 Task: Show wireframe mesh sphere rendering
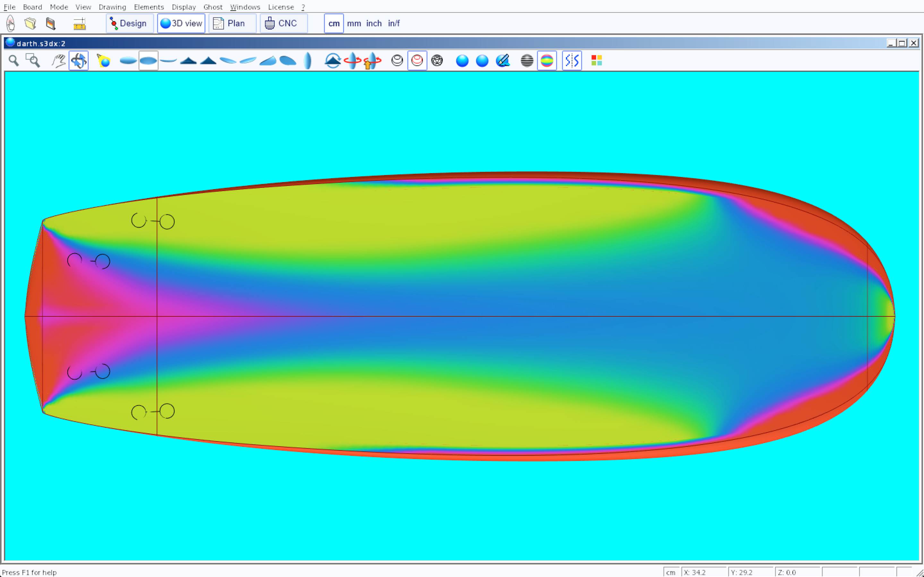(x=437, y=61)
